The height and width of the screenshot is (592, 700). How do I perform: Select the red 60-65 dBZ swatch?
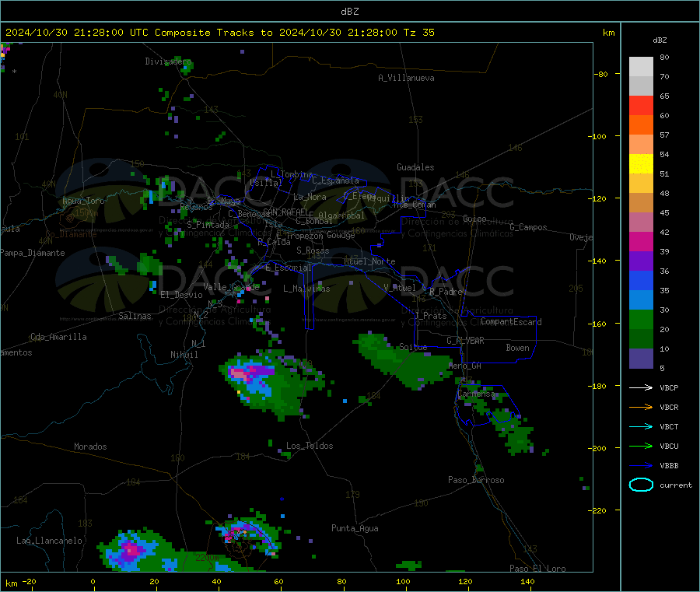tap(641, 105)
